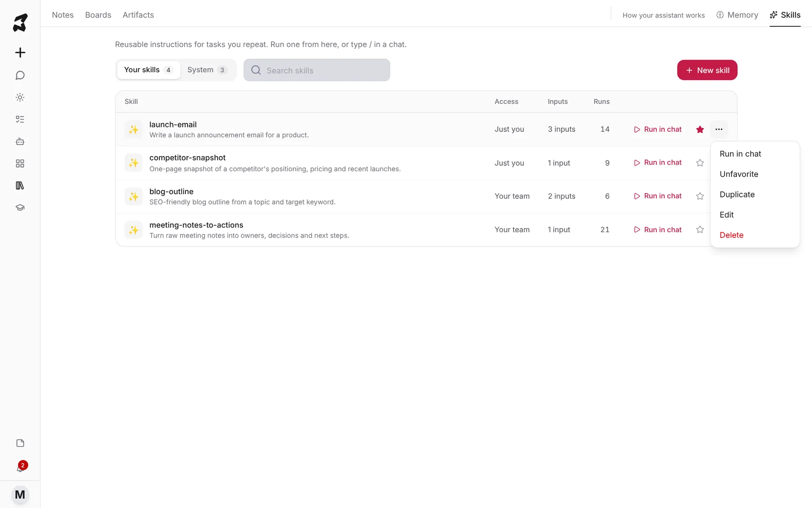This screenshot has width=812, height=508.
Task: Open the Memory tab
Action: [737, 15]
